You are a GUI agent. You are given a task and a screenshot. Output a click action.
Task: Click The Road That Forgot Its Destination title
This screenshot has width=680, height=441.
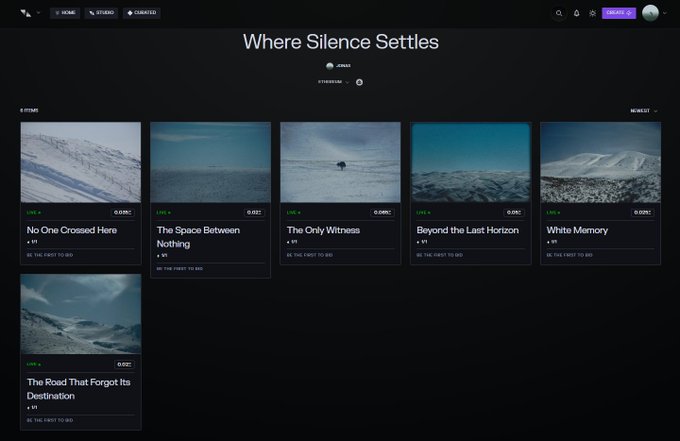[78, 389]
